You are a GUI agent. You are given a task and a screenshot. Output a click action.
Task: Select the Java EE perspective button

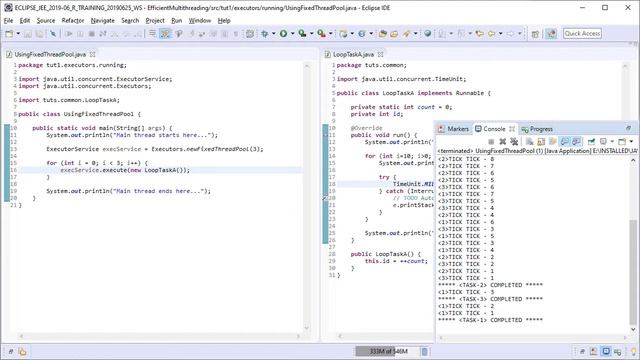tap(551, 34)
